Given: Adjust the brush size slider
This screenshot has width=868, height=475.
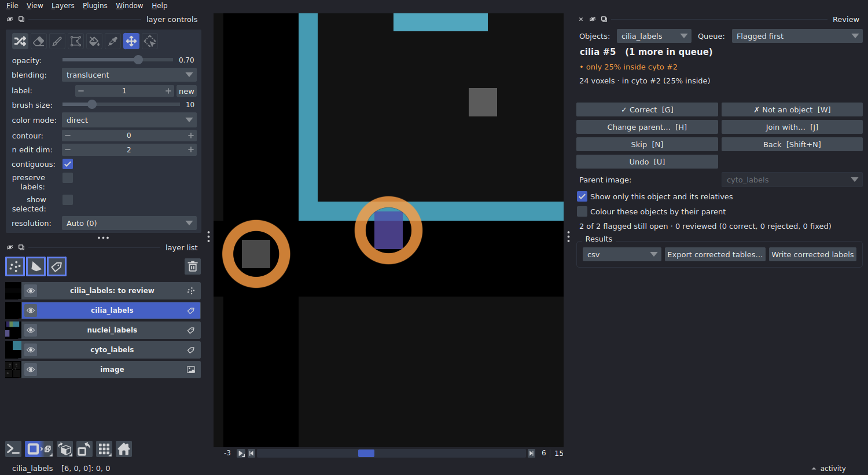Looking at the screenshot, I should [121, 105].
